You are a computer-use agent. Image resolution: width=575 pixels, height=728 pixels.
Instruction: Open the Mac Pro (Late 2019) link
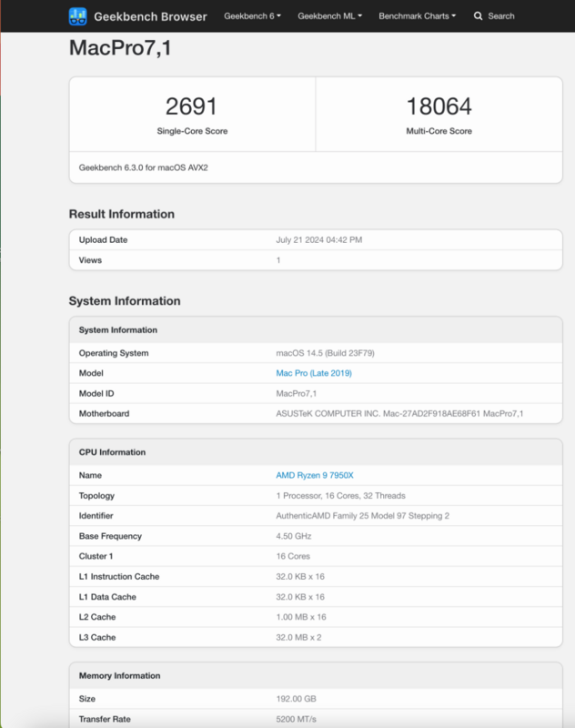314,373
